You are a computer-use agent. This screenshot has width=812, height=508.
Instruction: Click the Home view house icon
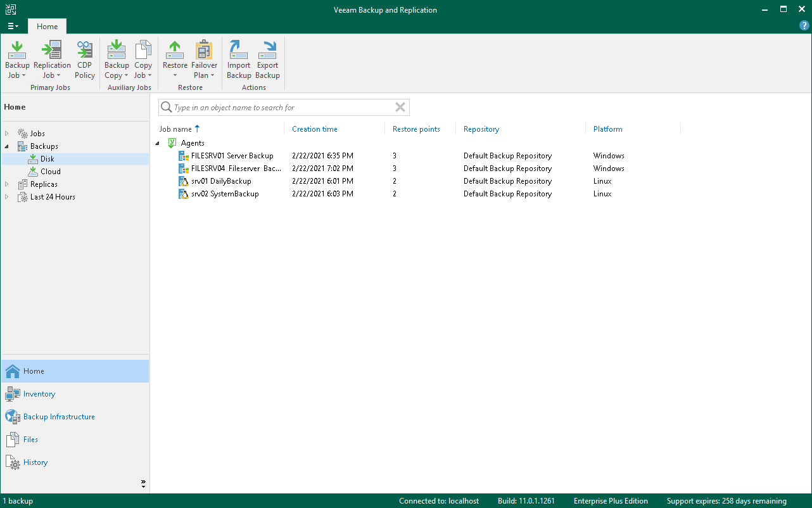click(13, 371)
